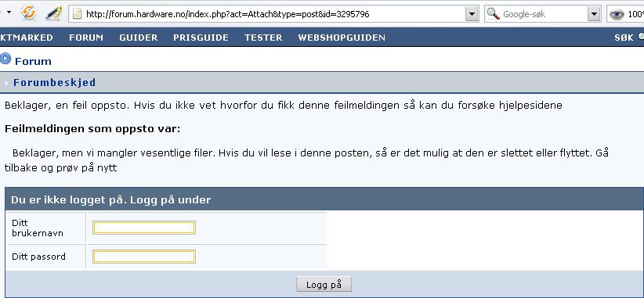Screen dimensions: 644x298
Task: Click the SØK search link
Action: pos(624,38)
